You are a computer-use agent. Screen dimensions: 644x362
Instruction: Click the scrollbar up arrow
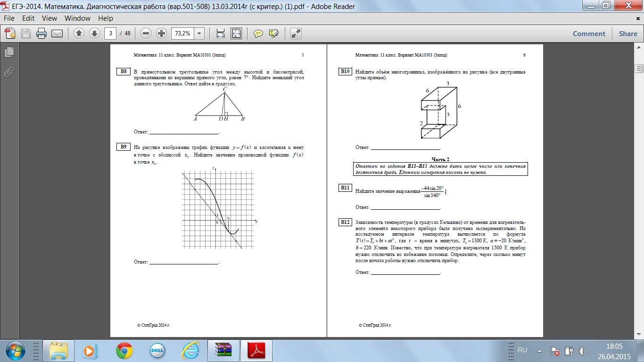pos(639,49)
